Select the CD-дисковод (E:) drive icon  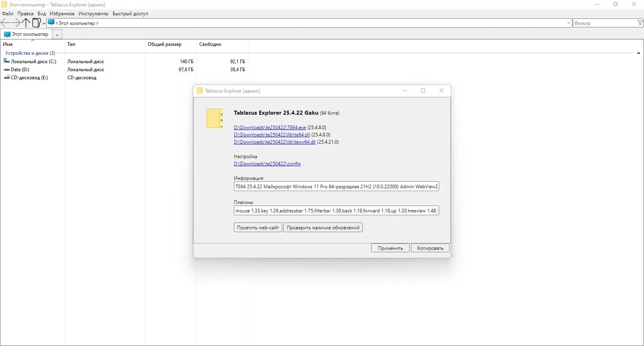6,77
